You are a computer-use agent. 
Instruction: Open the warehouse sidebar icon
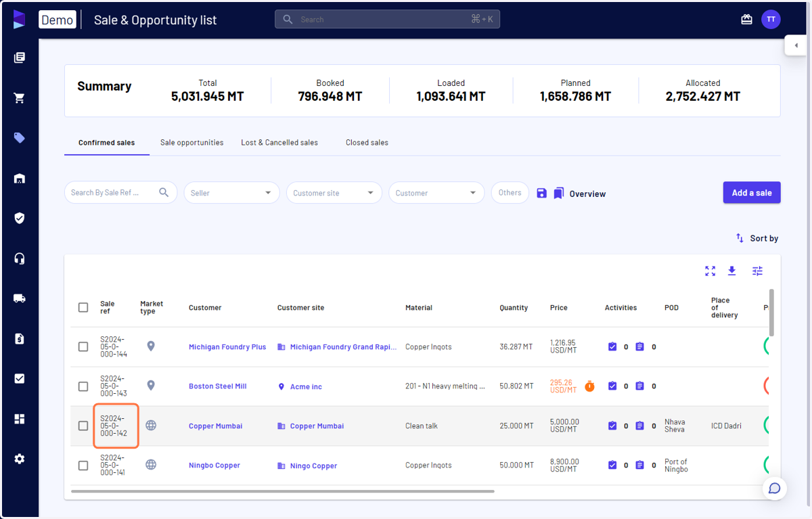coord(20,179)
